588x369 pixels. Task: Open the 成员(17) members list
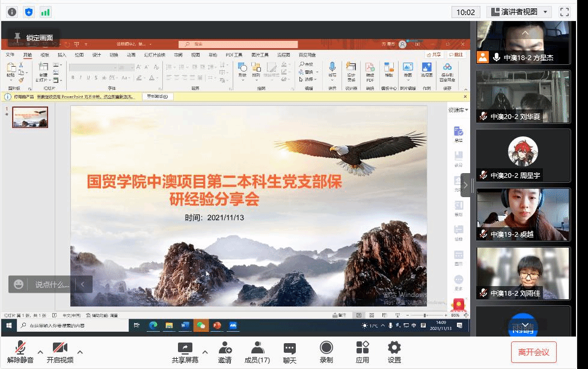click(257, 352)
